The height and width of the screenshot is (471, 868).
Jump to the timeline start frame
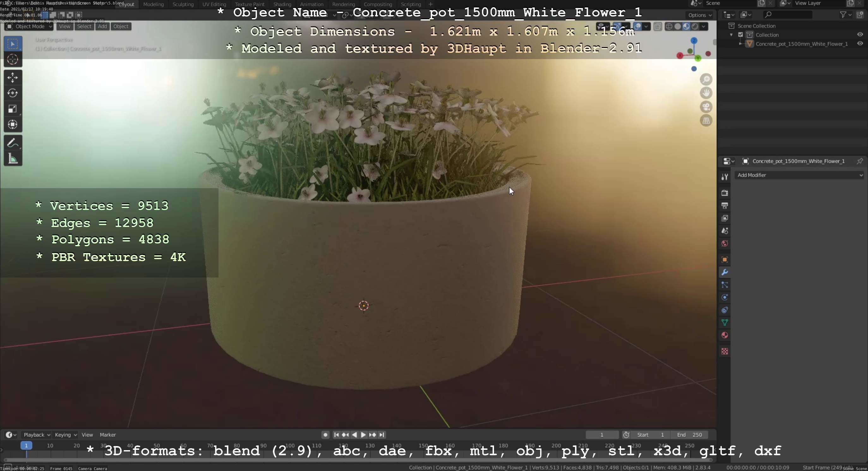coord(336,435)
